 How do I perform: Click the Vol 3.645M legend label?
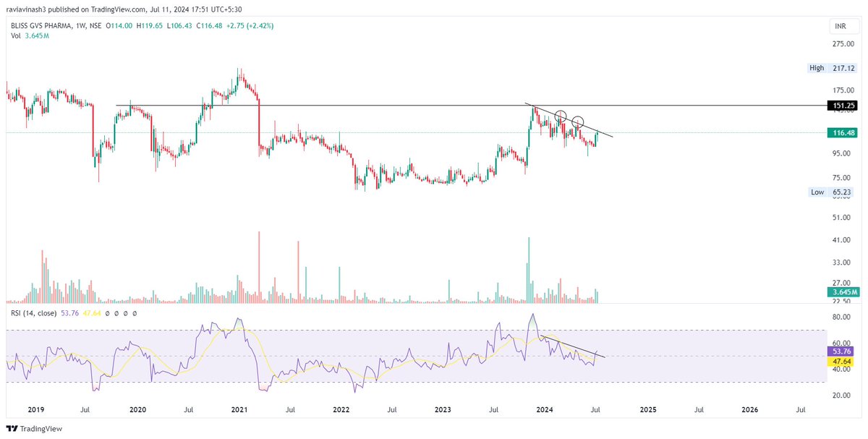click(29, 35)
